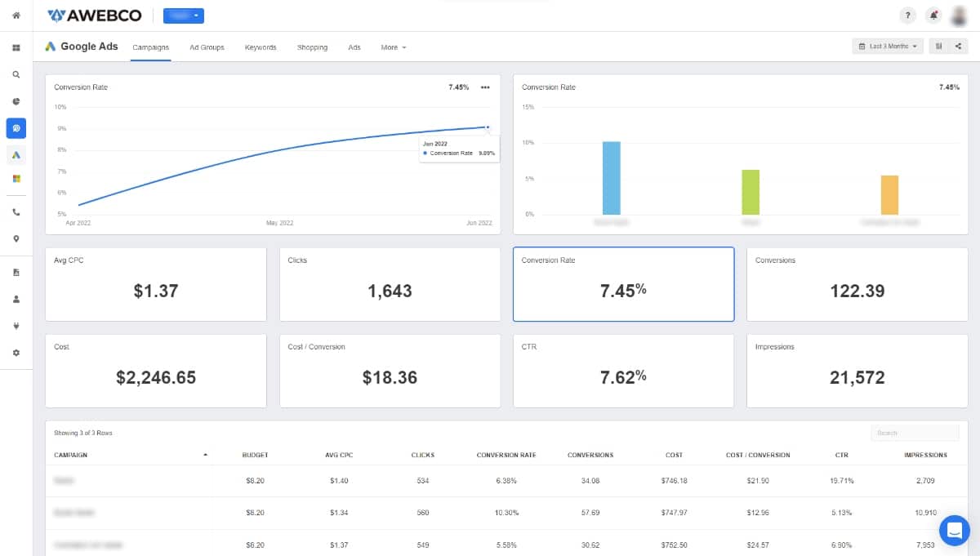Open the home icon in sidebar
This screenshot has height=556, width=980.
pos(16,15)
